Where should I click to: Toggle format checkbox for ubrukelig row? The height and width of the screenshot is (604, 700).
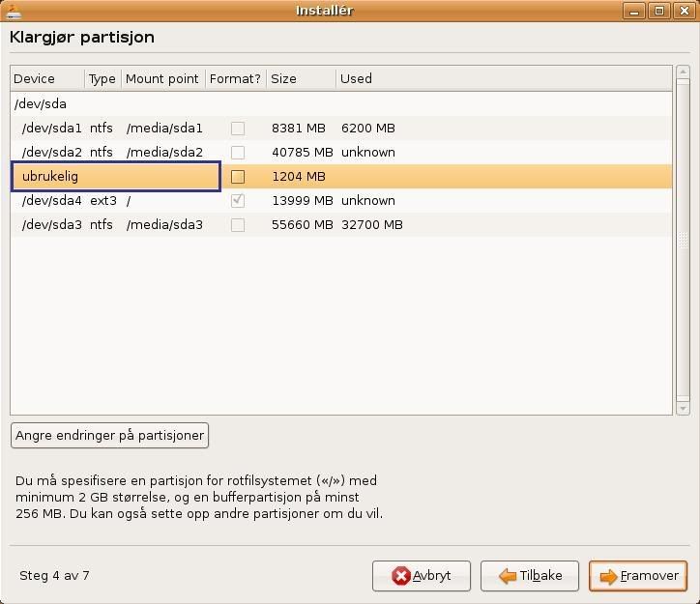(x=238, y=177)
